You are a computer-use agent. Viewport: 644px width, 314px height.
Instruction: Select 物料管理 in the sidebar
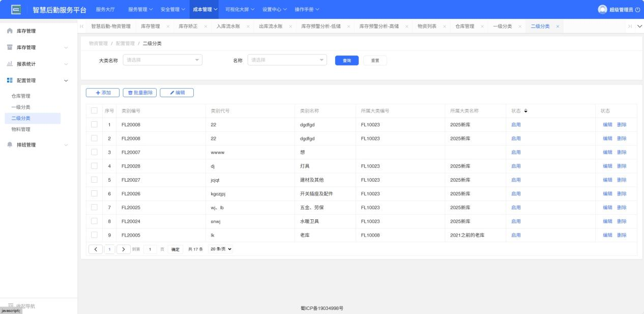21,129
